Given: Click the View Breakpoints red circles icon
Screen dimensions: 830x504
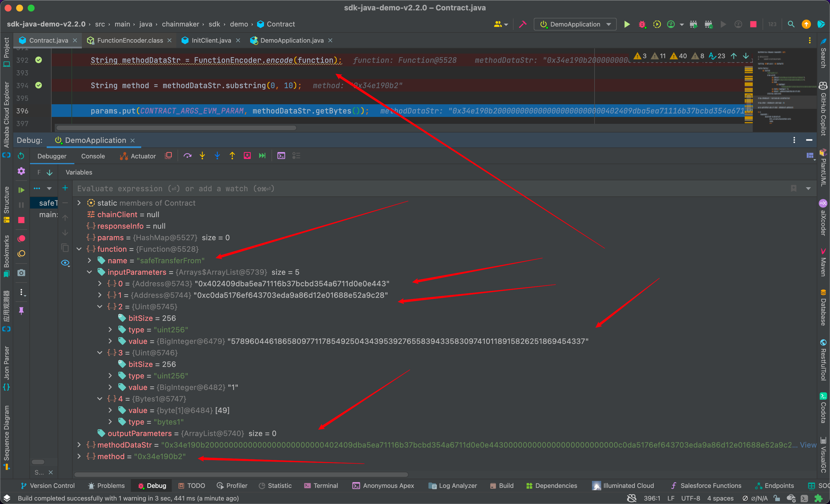Looking at the screenshot, I should [21, 238].
